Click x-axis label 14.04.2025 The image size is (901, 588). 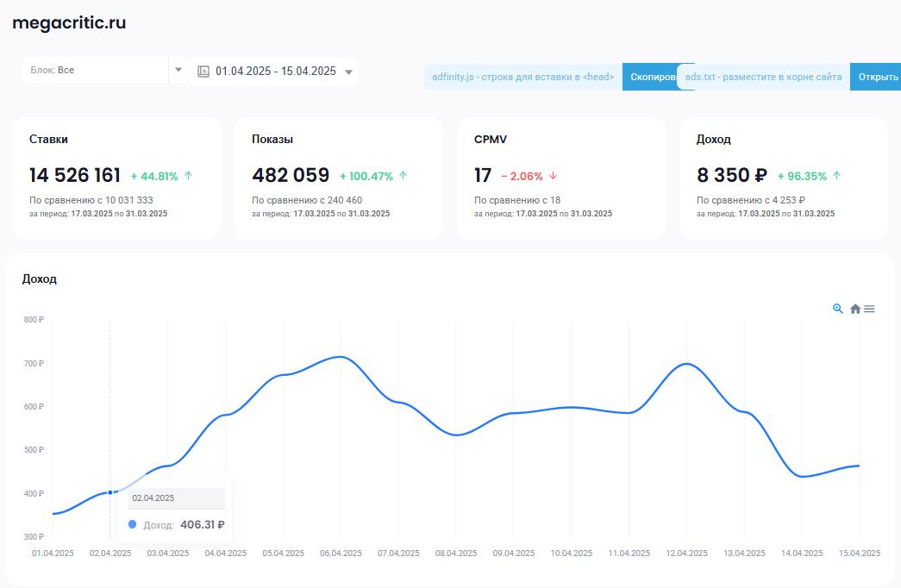pyautogui.click(x=802, y=553)
